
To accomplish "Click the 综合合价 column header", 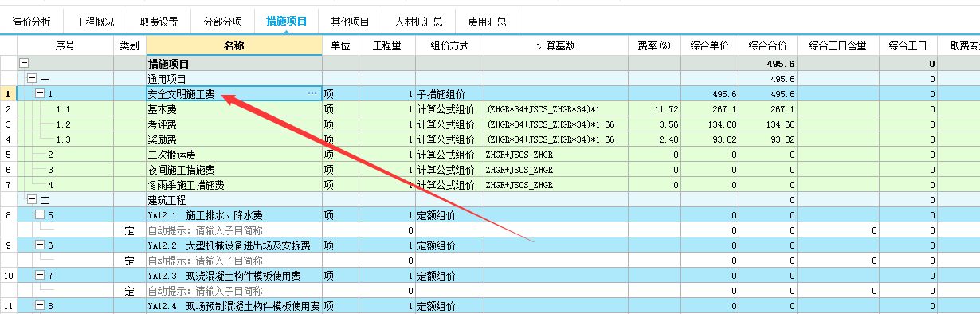I will point(768,45).
